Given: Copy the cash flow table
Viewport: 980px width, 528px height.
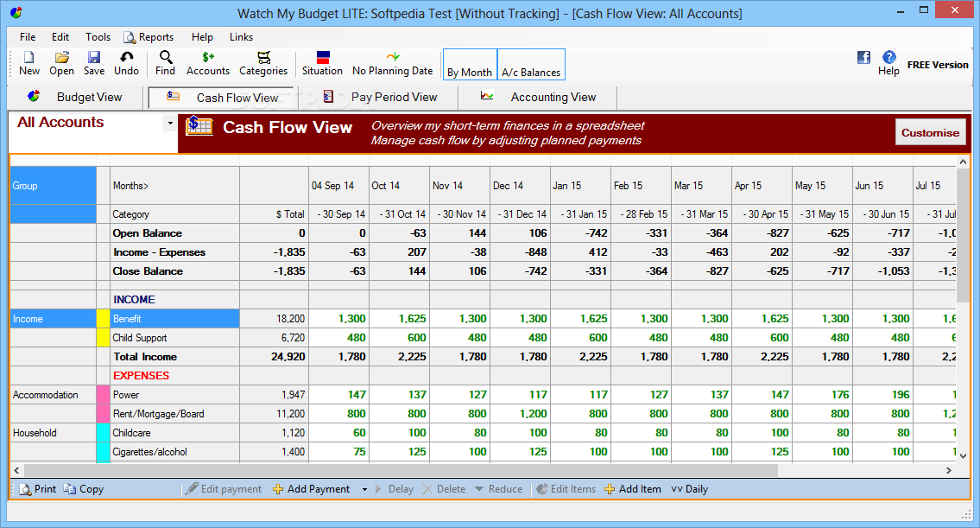Looking at the screenshot, I should 84,489.
